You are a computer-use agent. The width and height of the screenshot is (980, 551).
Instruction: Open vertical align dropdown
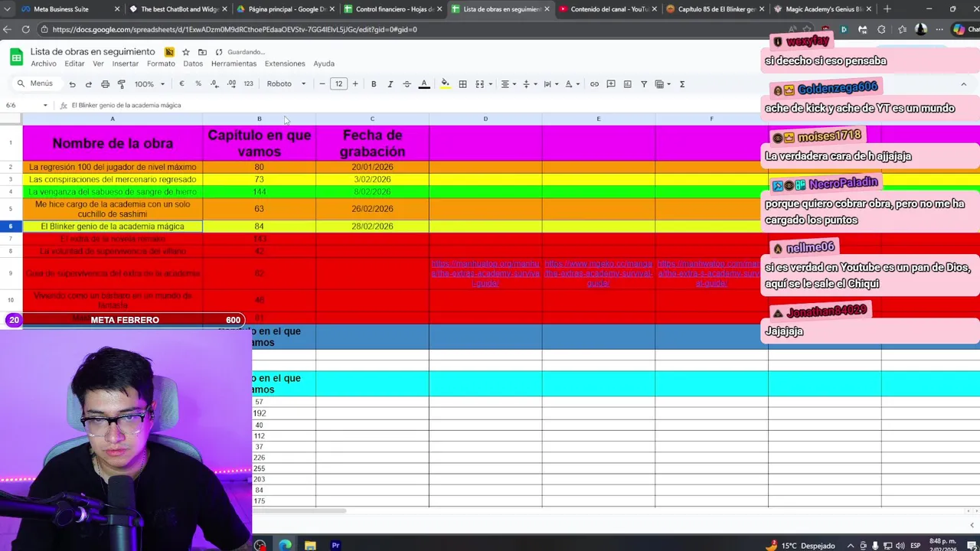[529, 84]
